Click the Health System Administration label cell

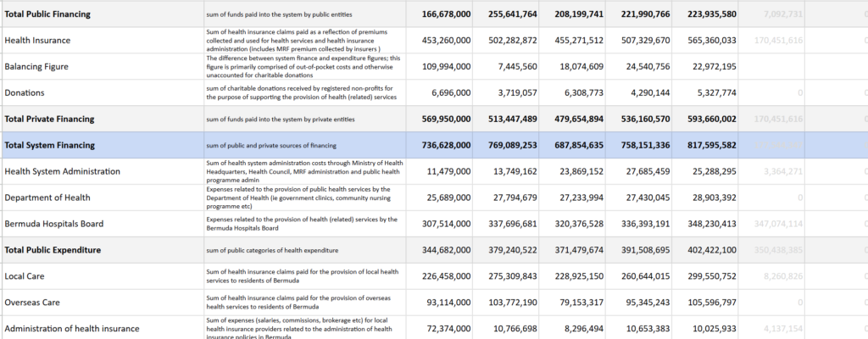pos(63,171)
